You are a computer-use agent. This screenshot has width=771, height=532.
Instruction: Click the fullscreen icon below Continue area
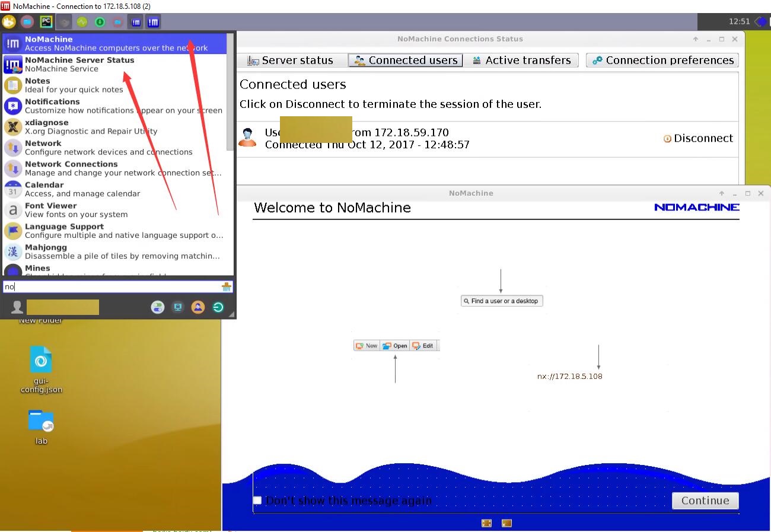pos(486,523)
